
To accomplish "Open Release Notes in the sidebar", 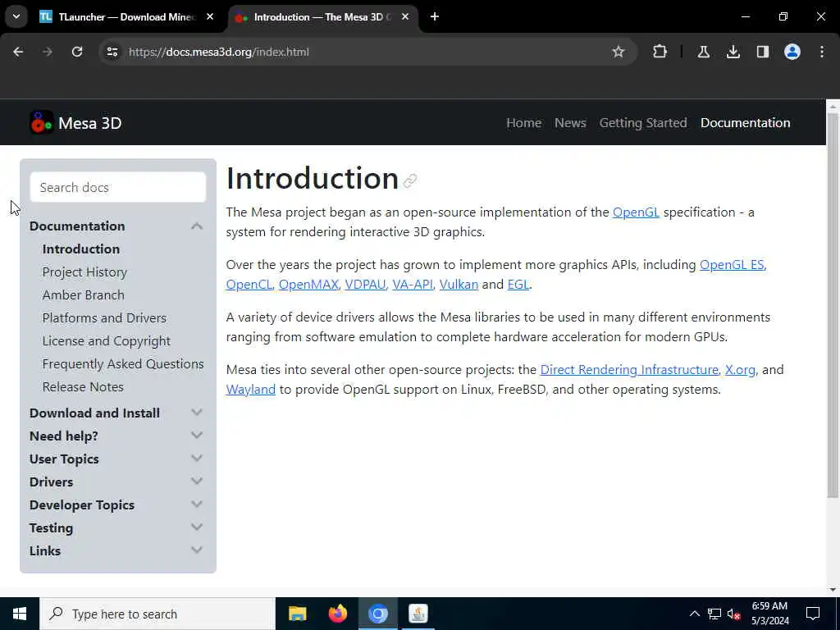I will tap(83, 387).
